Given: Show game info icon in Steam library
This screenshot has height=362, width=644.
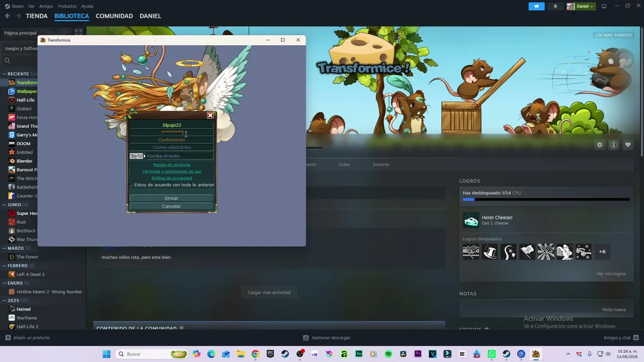Looking at the screenshot, I should (614, 145).
